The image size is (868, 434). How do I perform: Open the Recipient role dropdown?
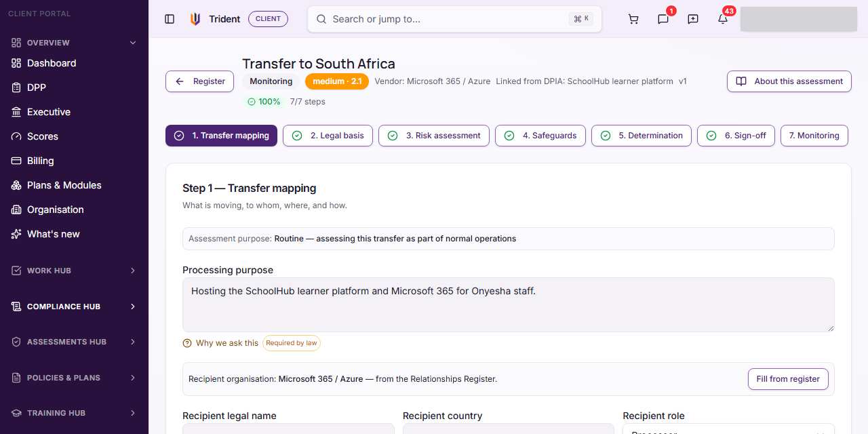pos(728,429)
